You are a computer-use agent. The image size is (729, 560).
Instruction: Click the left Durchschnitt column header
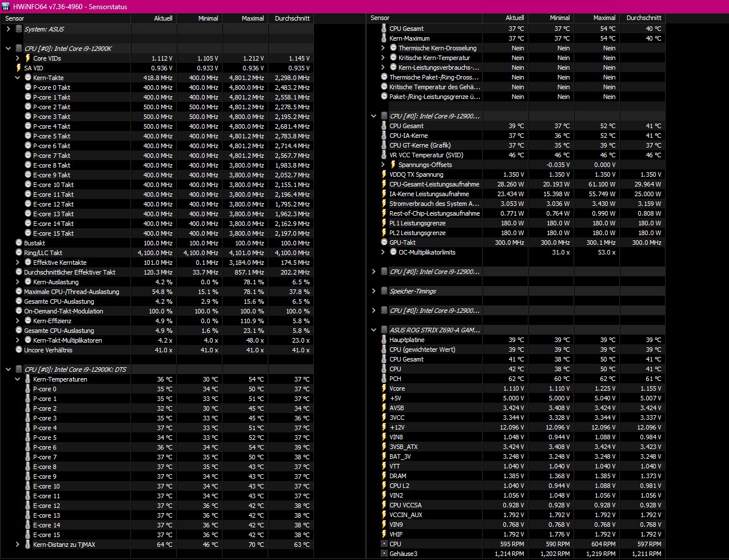[291, 18]
